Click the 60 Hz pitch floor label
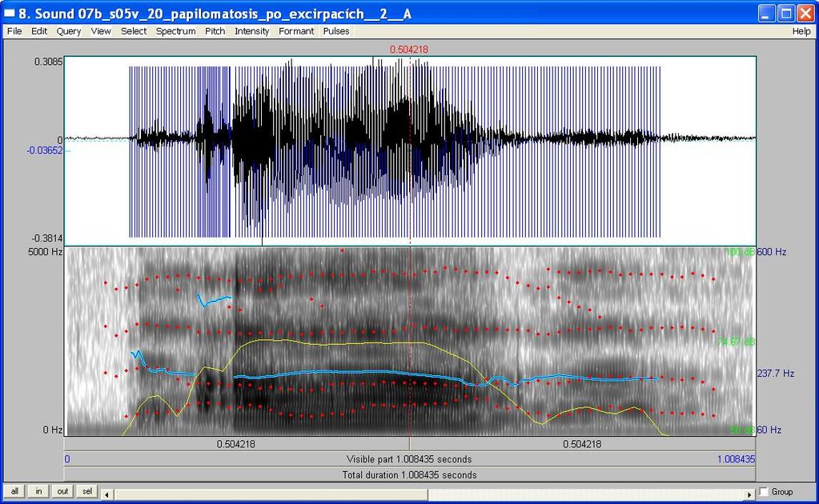Image resolution: width=819 pixels, height=504 pixels. 769,430
